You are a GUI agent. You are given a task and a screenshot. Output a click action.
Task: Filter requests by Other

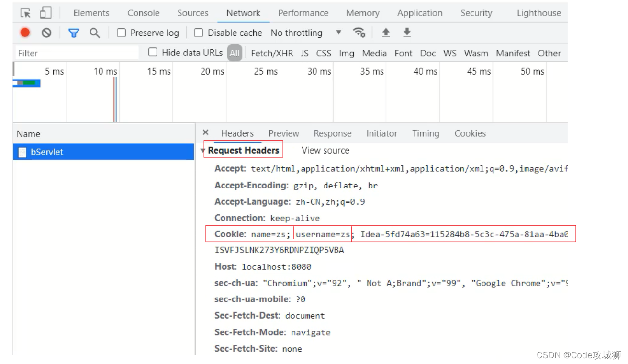(x=549, y=53)
